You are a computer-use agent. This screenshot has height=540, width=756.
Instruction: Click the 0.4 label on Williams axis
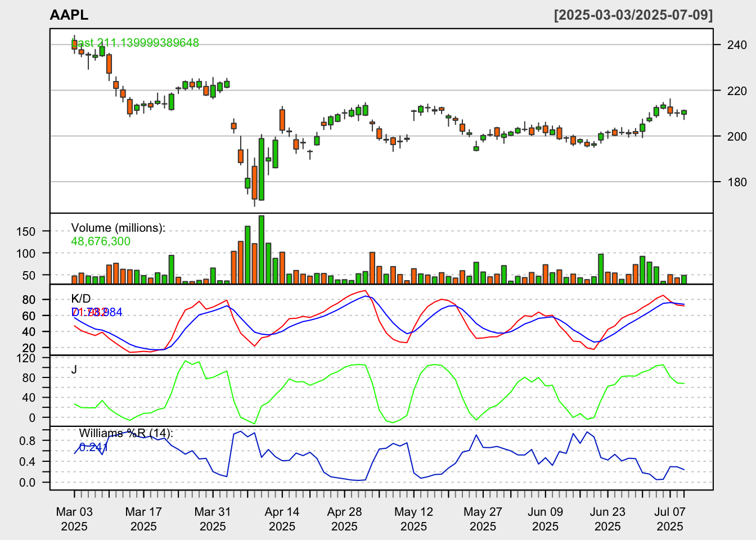27,462
